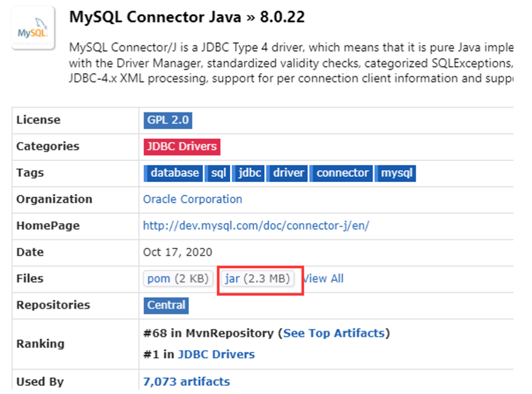
Task: Select the connector tag
Action: click(x=342, y=173)
